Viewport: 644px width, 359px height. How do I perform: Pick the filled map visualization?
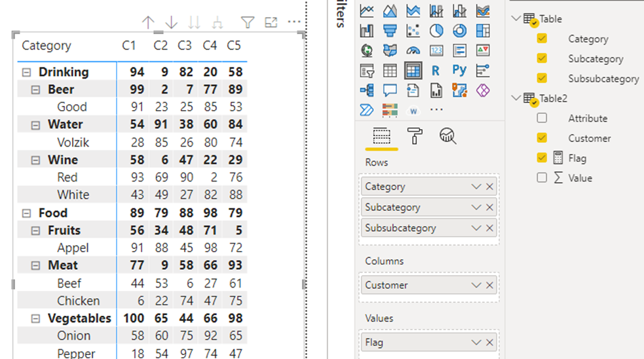point(390,50)
